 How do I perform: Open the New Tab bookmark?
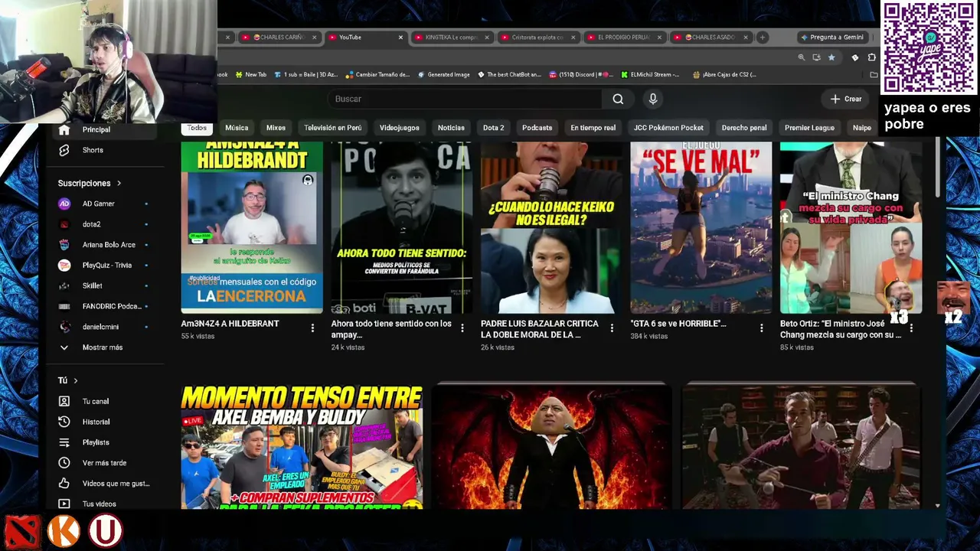[x=250, y=74]
